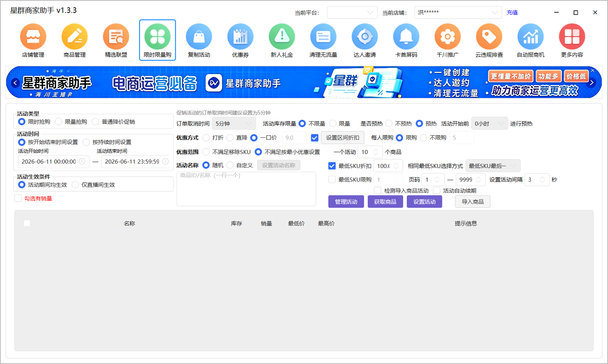Screen dimensions: 608x364
Task: Focus 商品ID/名称 text area
Action: pyautogui.click(x=246, y=189)
